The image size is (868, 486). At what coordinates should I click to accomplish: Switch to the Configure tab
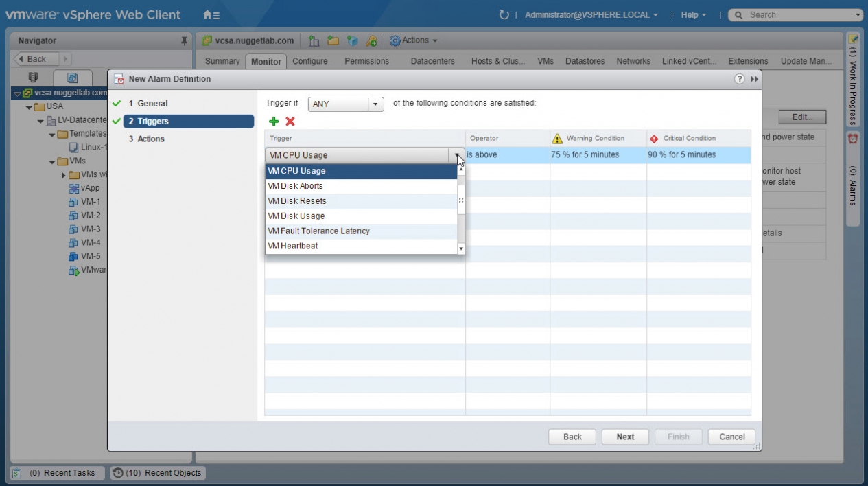click(x=309, y=61)
